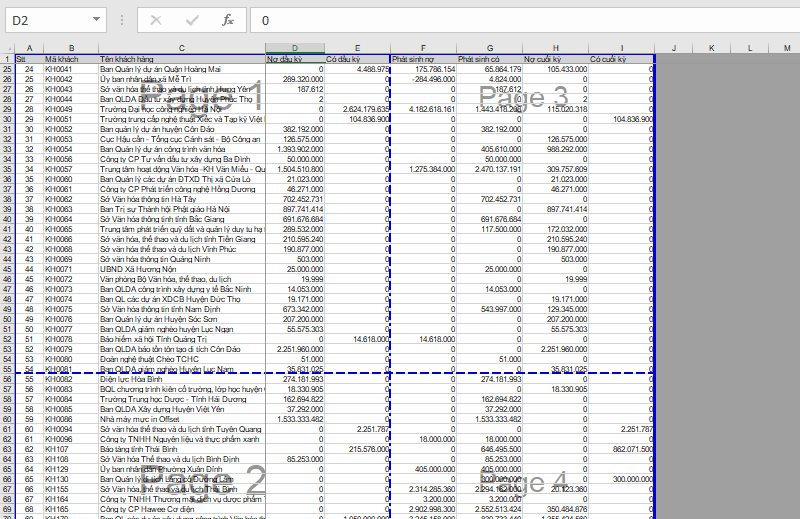The height and width of the screenshot is (519, 800).
Task: Open the Name Box dropdown arrow
Action: click(x=96, y=20)
